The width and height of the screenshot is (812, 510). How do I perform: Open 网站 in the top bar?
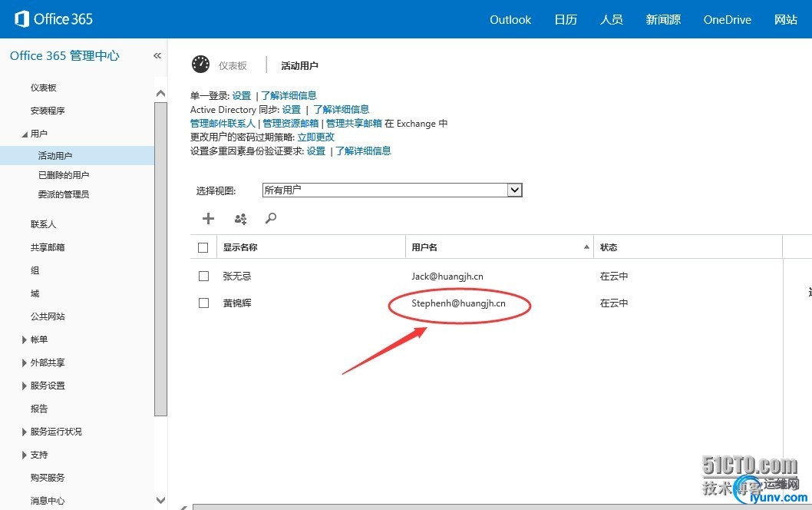tap(786, 20)
